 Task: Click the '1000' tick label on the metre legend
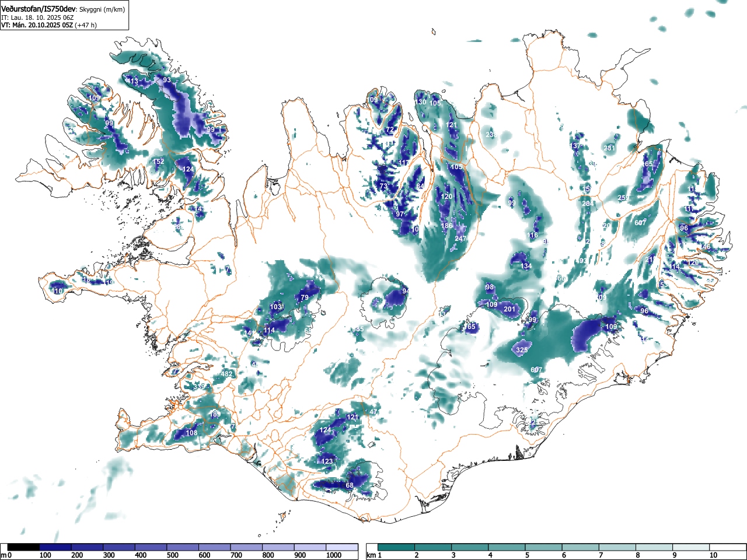[x=334, y=555]
